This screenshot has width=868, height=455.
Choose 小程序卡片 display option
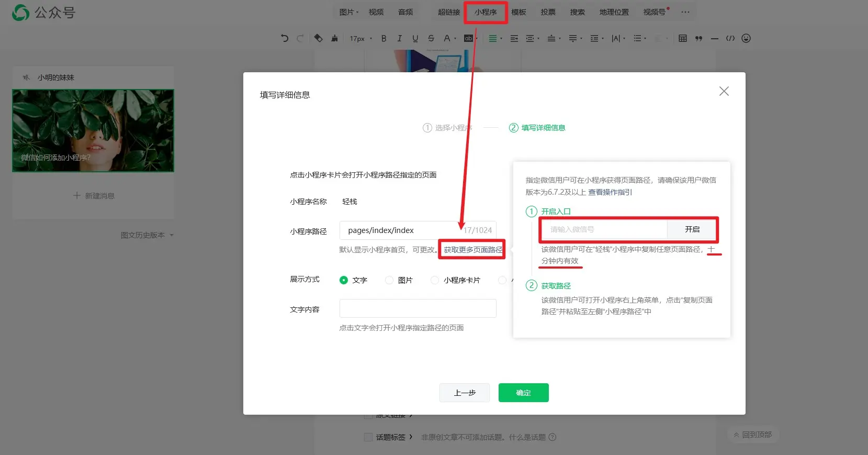click(435, 280)
